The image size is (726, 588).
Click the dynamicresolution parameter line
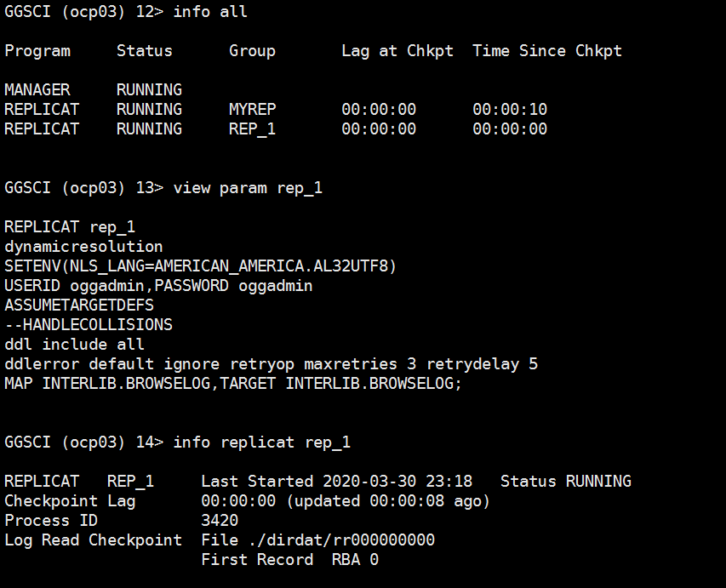click(x=83, y=247)
